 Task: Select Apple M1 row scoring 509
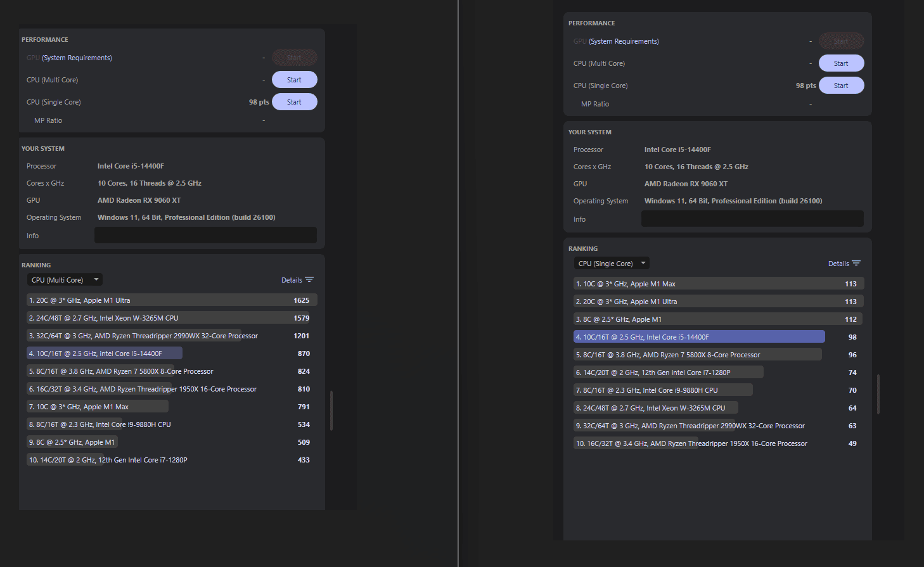tap(172, 442)
